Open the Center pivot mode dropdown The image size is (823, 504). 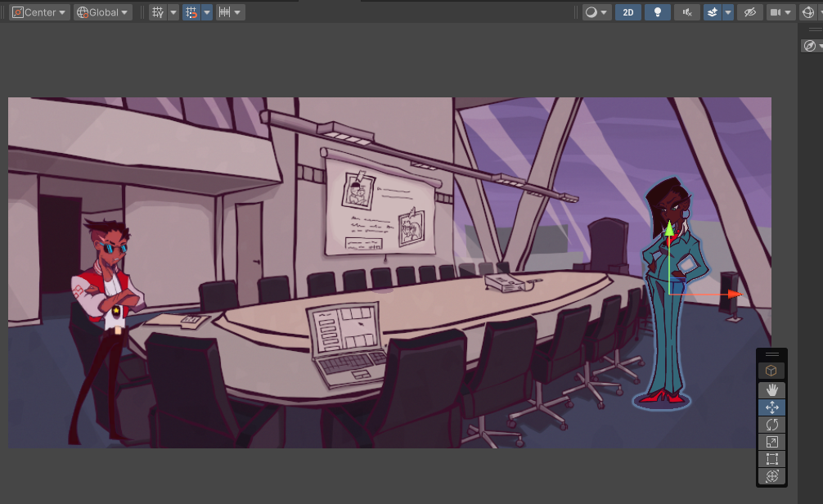click(39, 12)
